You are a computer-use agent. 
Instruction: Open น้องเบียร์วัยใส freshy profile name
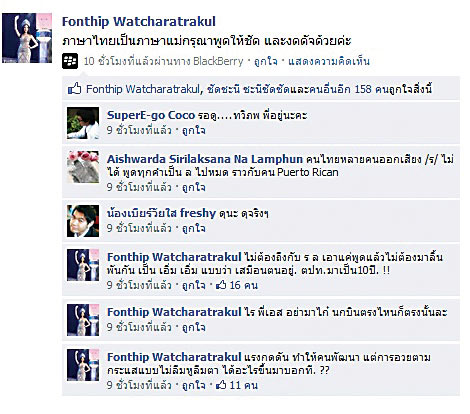pyautogui.click(x=161, y=213)
